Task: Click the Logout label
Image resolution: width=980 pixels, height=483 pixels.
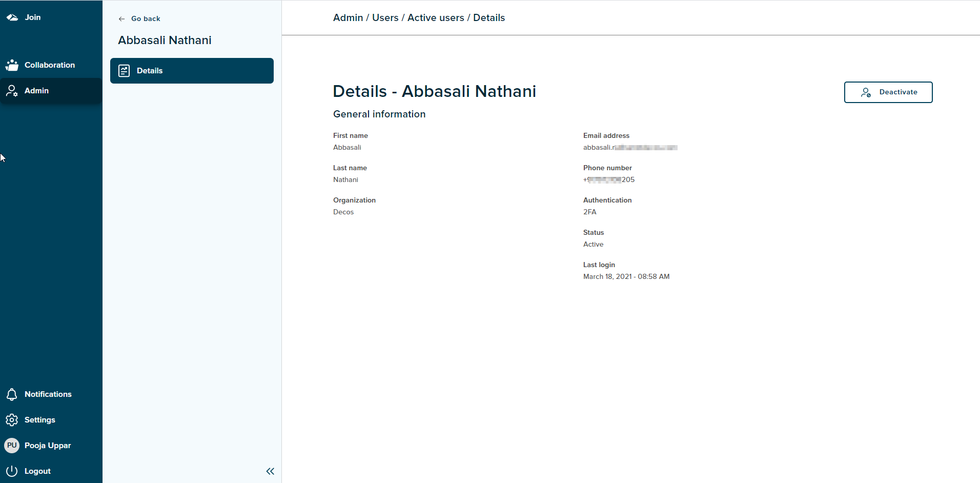Action: (x=37, y=471)
